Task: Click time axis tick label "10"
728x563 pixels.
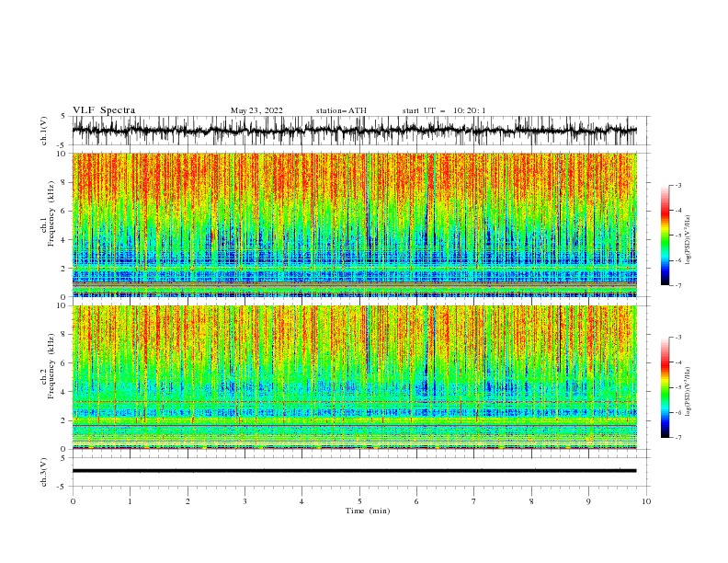Action: click(646, 501)
